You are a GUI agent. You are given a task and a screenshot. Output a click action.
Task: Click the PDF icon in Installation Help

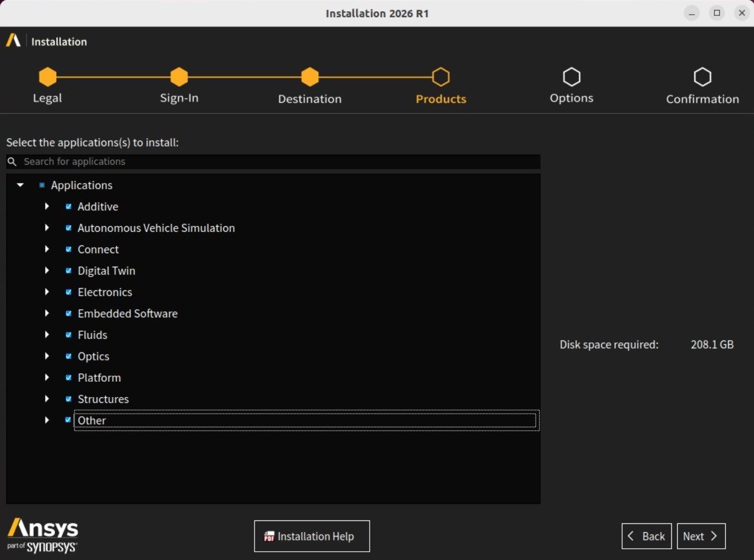click(x=269, y=536)
